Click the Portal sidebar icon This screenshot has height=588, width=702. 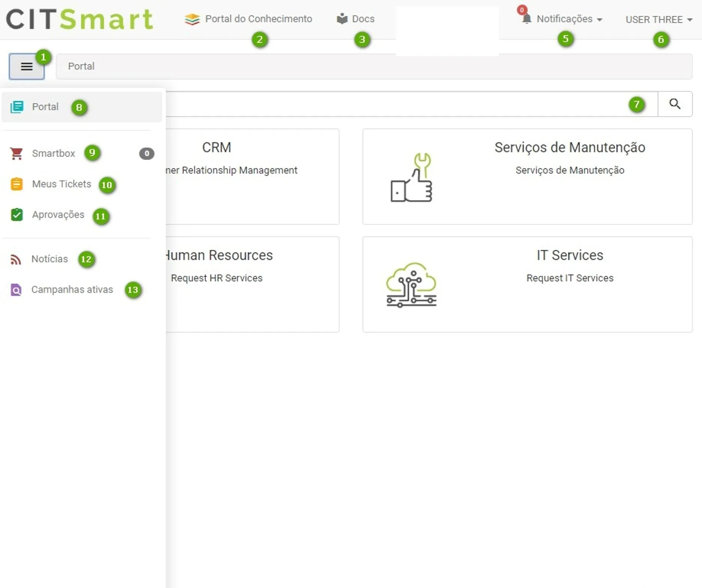click(17, 107)
